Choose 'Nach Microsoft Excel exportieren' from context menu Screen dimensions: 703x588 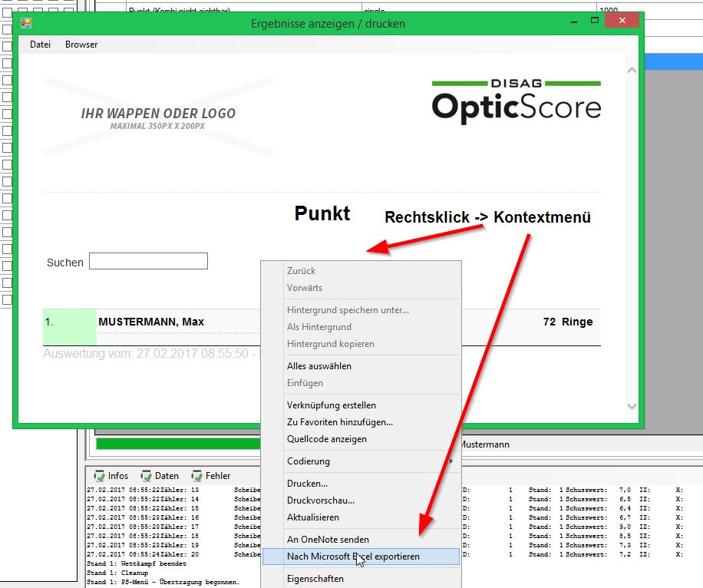(353, 557)
